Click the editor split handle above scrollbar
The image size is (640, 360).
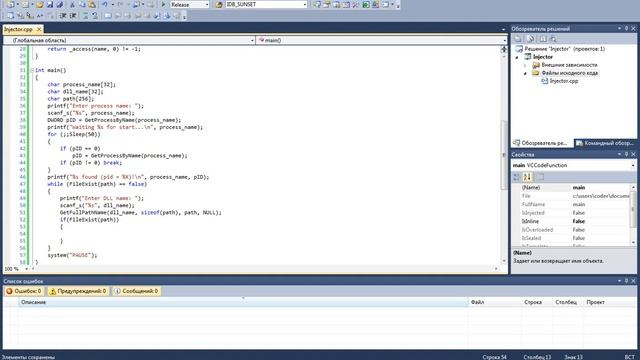[x=504, y=49]
